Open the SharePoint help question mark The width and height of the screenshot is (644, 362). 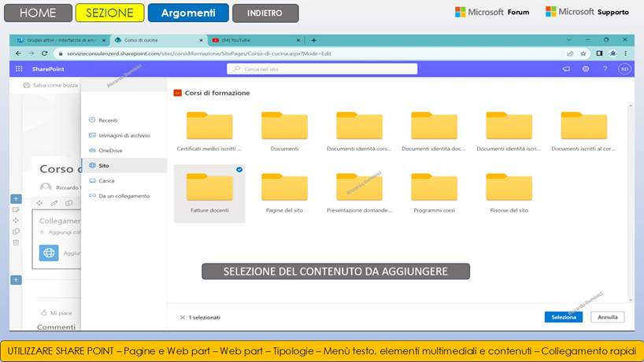(605, 69)
